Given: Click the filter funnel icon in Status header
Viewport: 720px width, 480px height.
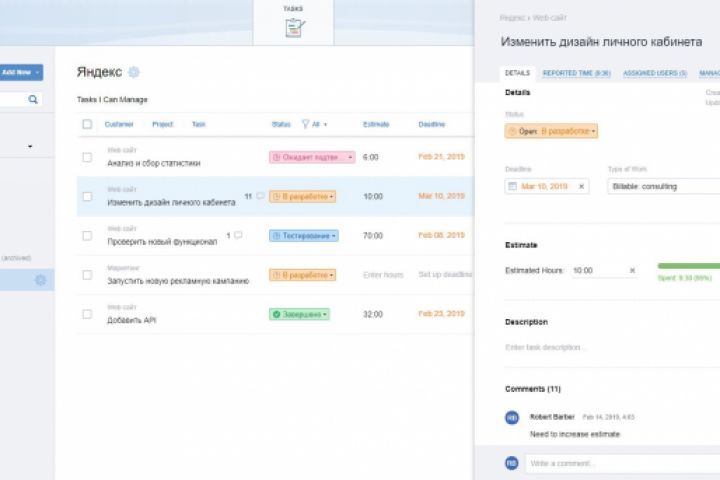Looking at the screenshot, I should click(x=305, y=124).
